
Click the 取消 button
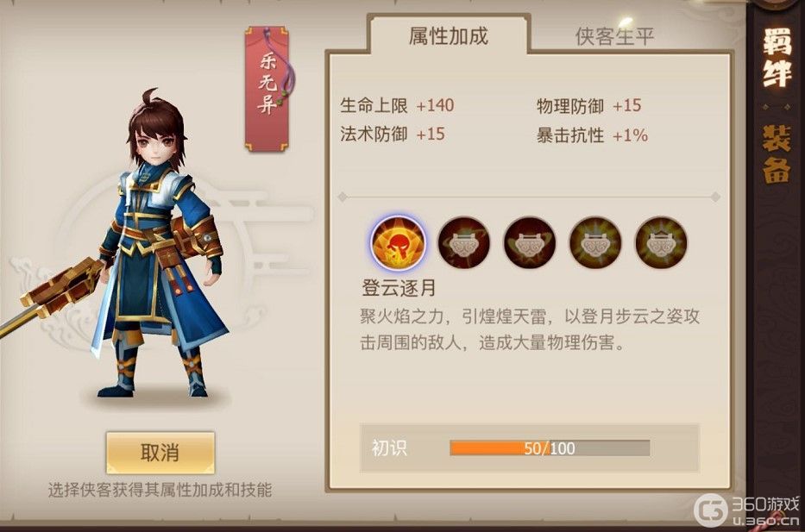(x=160, y=453)
